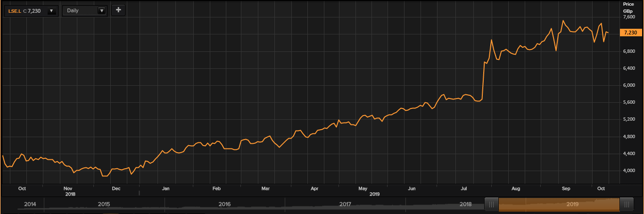Grab the left range handle of timeline

tap(492, 205)
